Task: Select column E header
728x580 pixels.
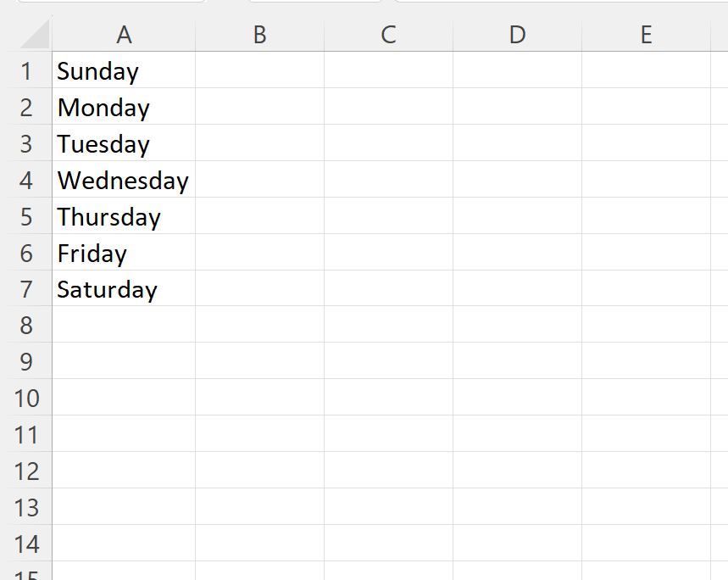Action: (646, 35)
